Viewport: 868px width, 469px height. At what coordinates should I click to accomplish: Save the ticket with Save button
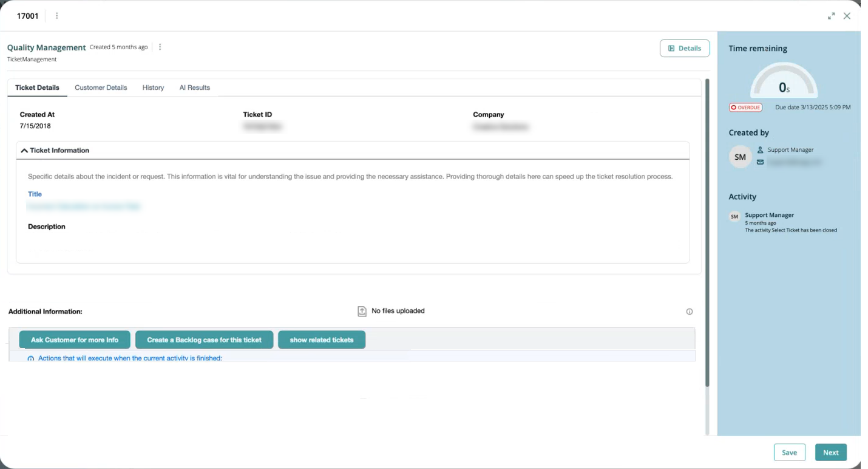point(789,453)
